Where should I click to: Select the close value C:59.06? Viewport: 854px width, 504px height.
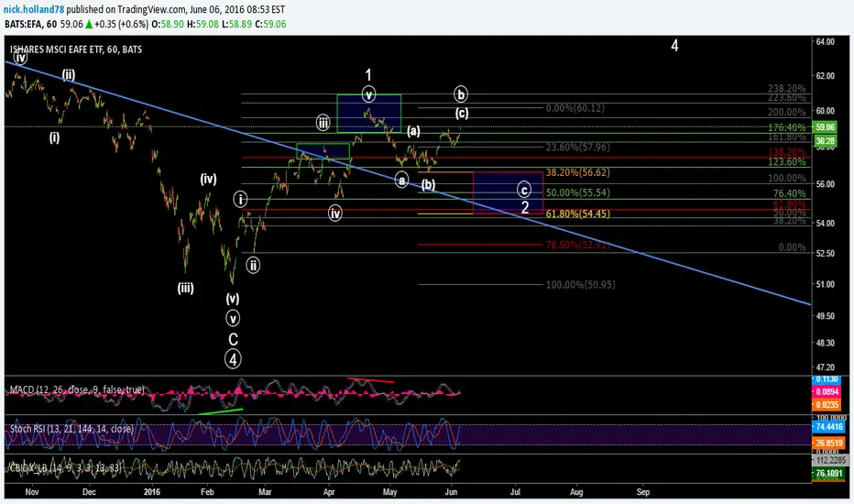pos(270,24)
